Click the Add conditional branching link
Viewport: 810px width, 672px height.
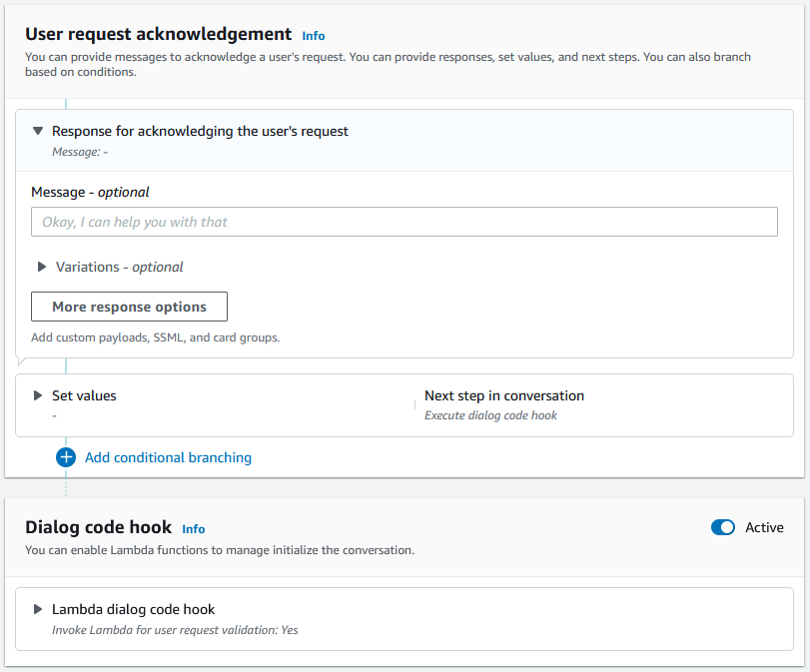tap(168, 457)
